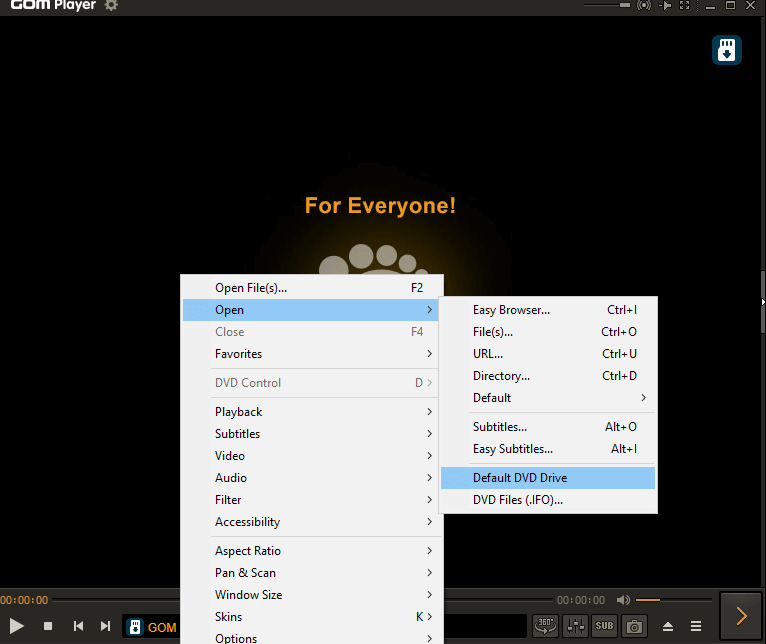Expand the Subtitles submenu in the main menu
Screen dimensions: 766x644
point(311,434)
